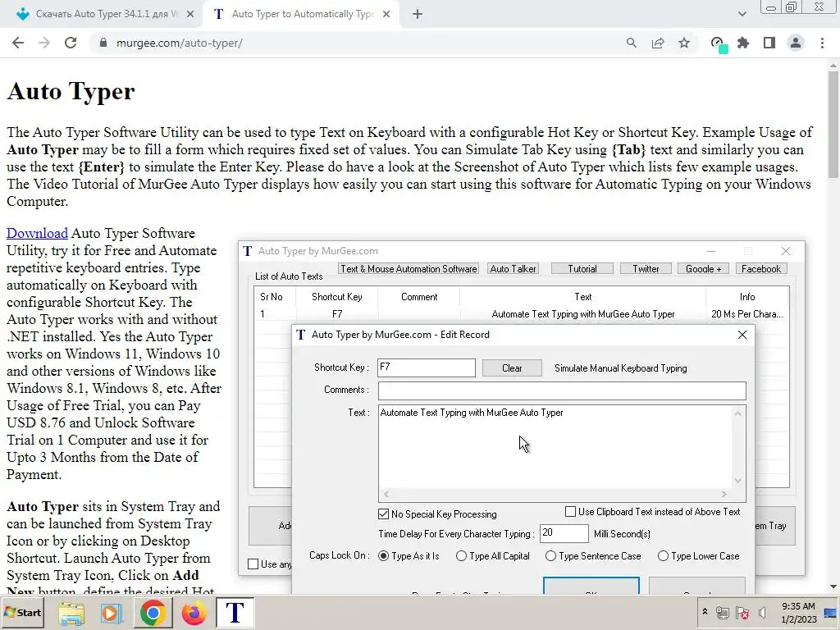Click the Shortcut Key field showing F7
840x630 pixels.
click(427, 367)
